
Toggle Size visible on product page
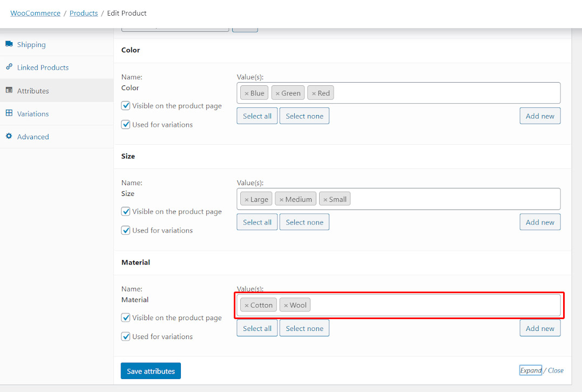pyautogui.click(x=125, y=211)
